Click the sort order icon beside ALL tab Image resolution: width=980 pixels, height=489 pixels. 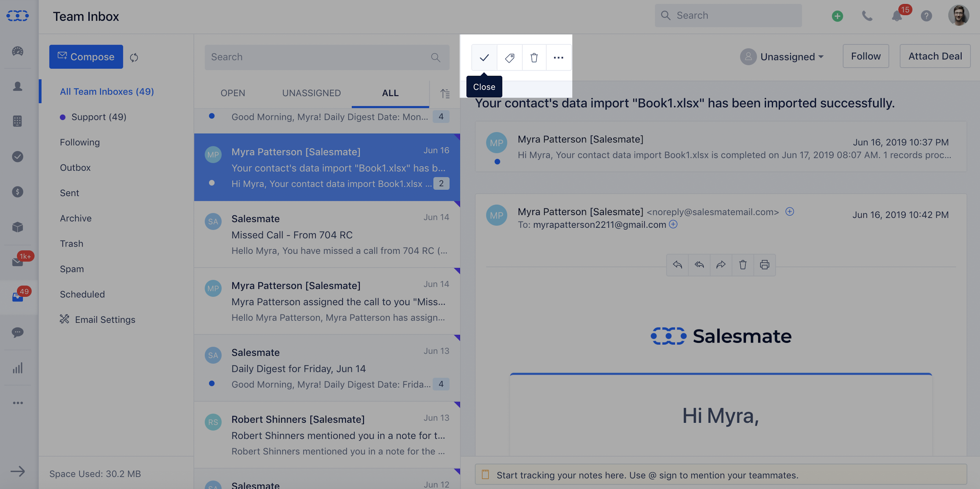[445, 93]
